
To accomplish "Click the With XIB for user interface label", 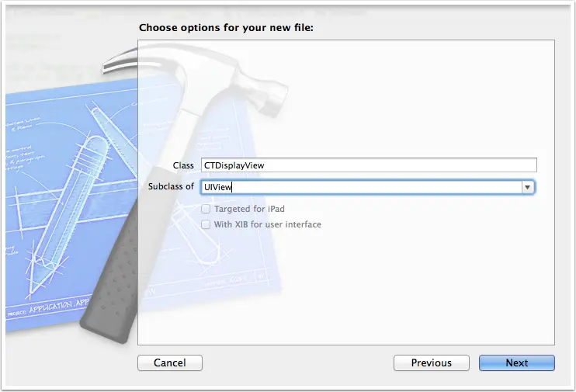I will point(267,224).
